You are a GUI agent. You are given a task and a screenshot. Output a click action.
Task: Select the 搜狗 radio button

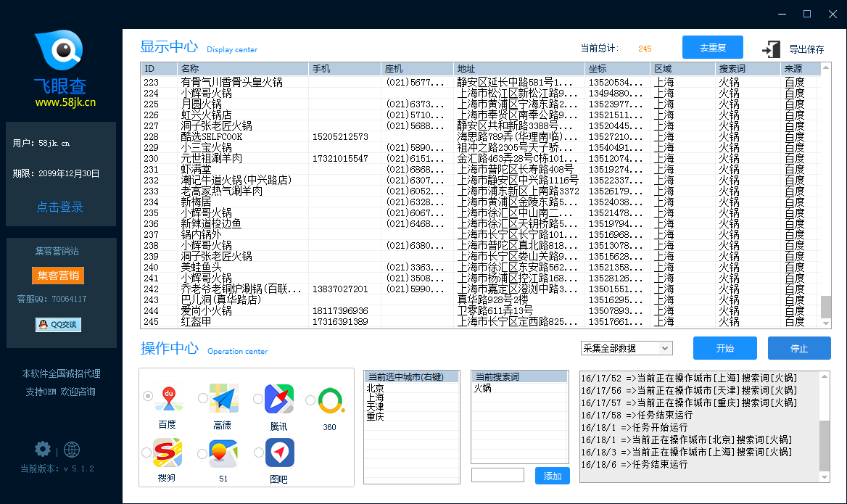tap(146, 453)
